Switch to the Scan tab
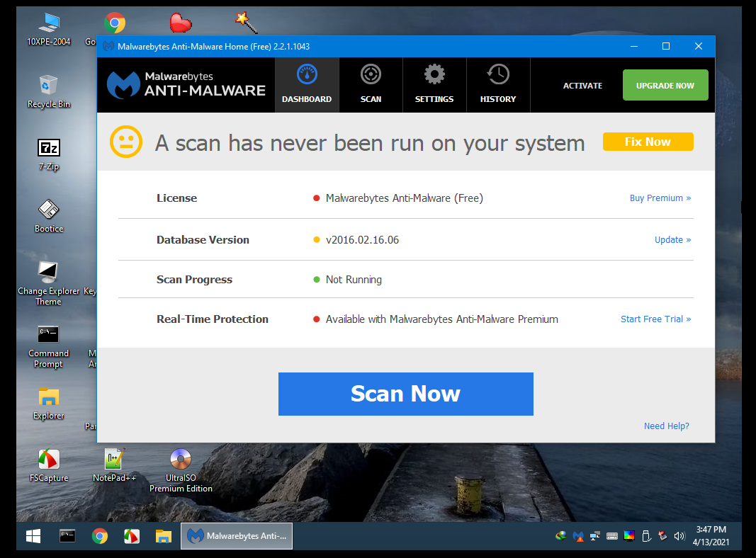Screen dimensions: 756x558 tap(371, 85)
